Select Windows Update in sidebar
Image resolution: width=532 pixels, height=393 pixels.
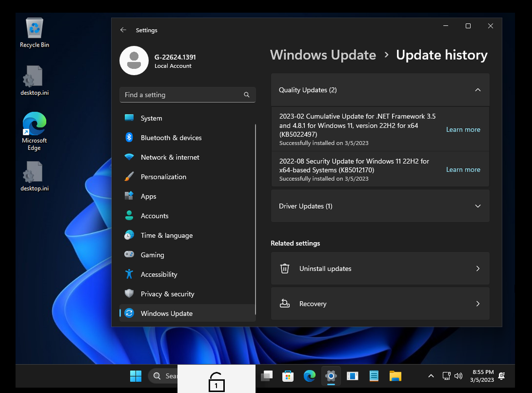(187, 313)
